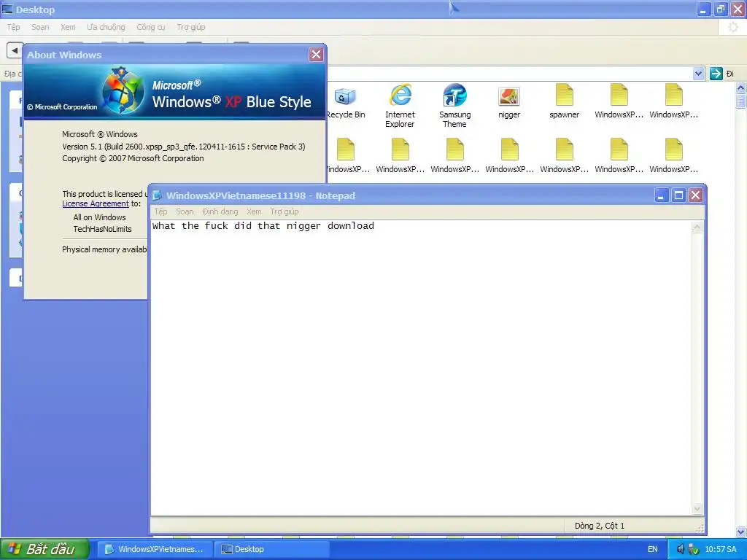Open Tệp menu in Desktop explorer window
The width and height of the screenshot is (747, 560).
coord(13,27)
